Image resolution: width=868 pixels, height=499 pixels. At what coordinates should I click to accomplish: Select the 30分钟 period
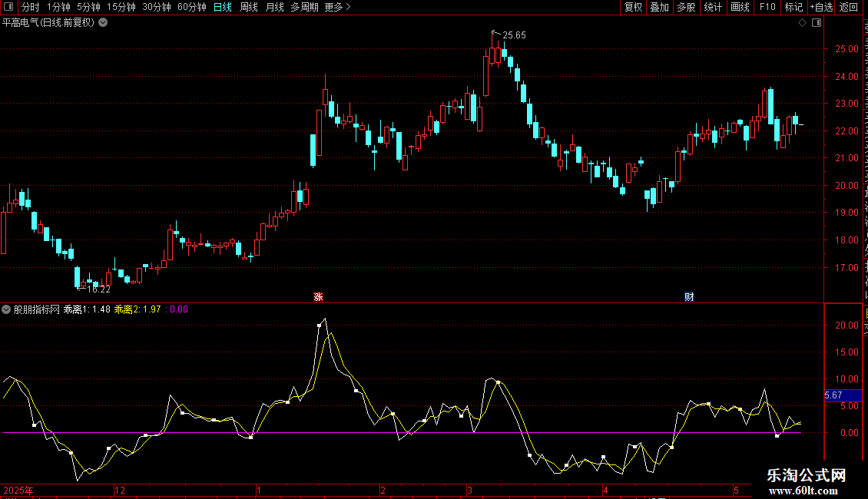[x=157, y=7]
